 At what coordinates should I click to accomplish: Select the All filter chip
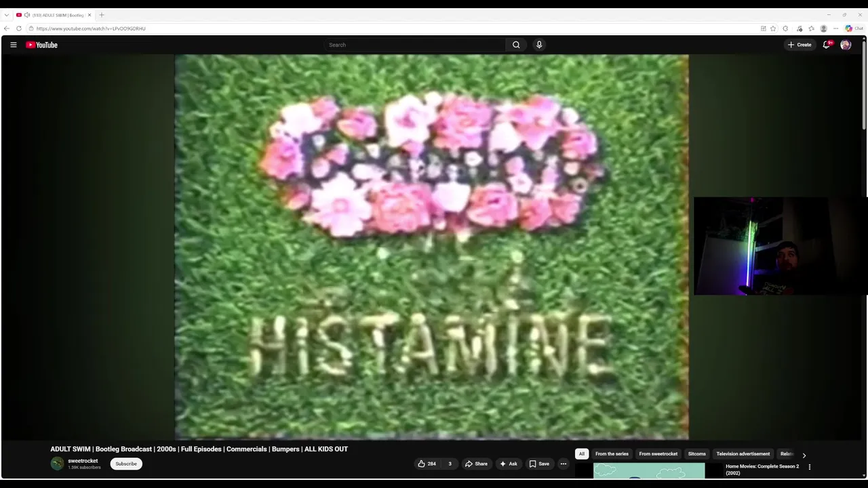tap(581, 454)
